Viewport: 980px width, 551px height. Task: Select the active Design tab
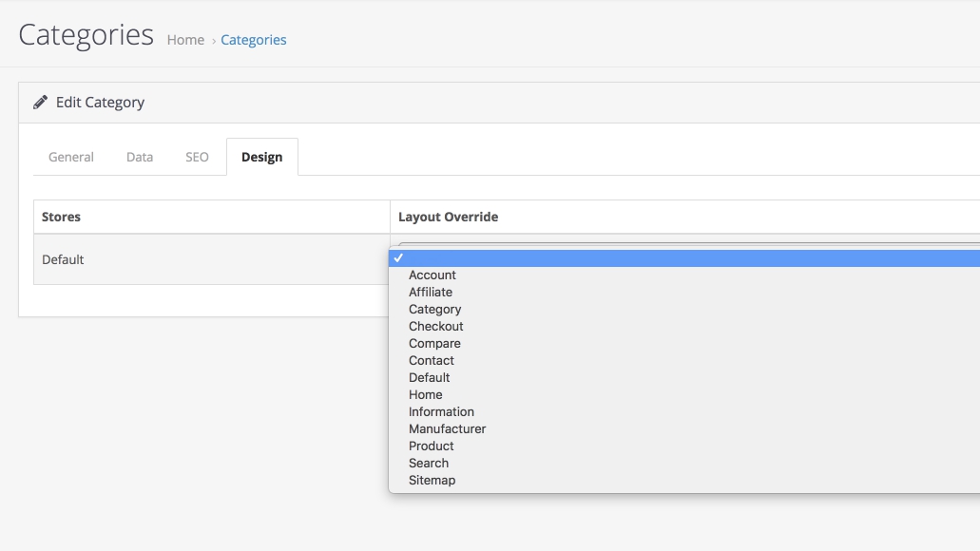click(x=261, y=157)
